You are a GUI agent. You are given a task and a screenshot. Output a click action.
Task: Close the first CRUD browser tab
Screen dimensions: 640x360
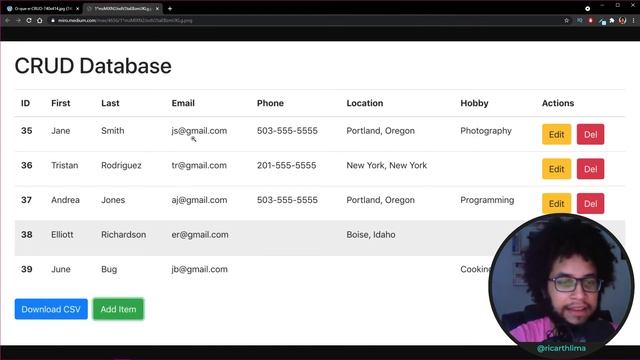pos(78,8)
